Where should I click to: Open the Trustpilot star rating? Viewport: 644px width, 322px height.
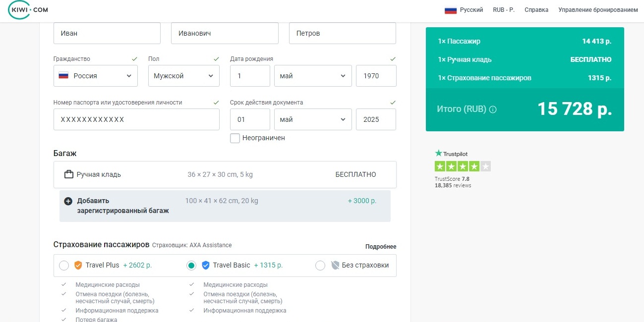(463, 166)
